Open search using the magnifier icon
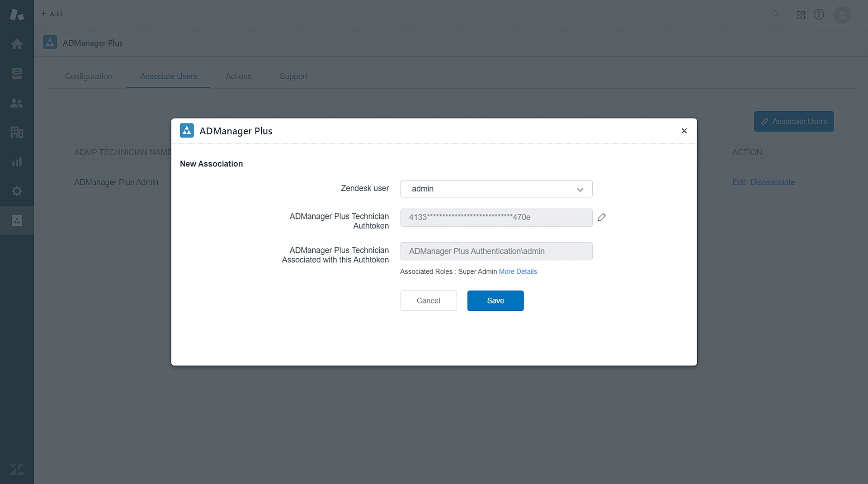Screen dimensions: 868x484 coord(776,14)
